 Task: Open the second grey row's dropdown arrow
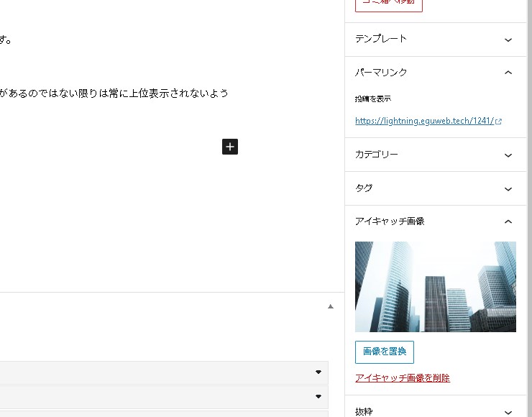pos(318,396)
